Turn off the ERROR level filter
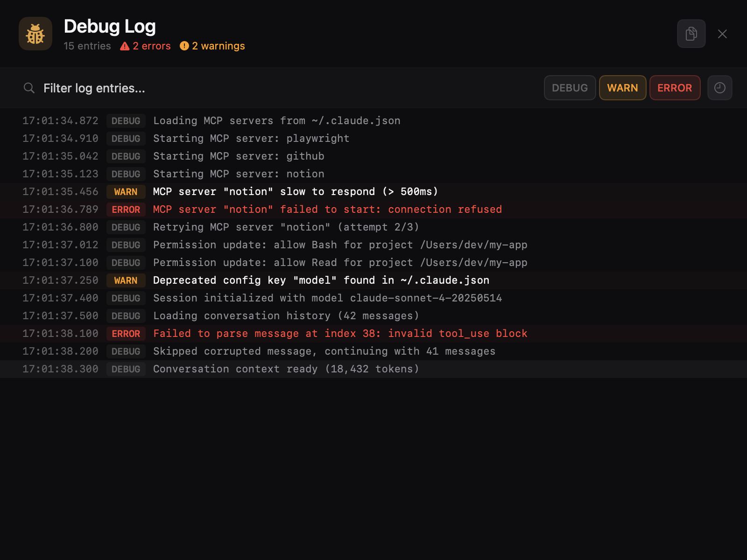This screenshot has height=560, width=747. click(x=675, y=88)
